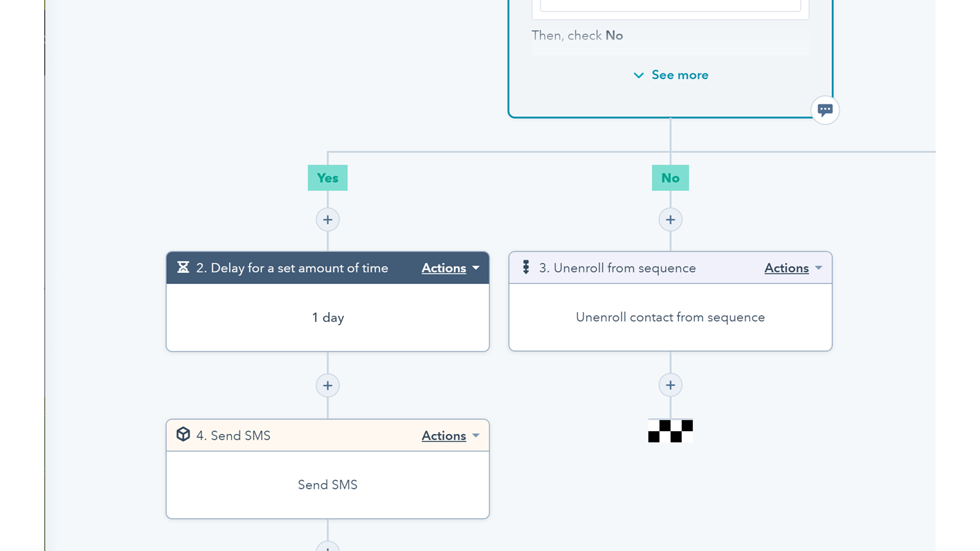This screenshot has width=980, height=551.
Task: Expand the See more section
Action: [670, 75]
